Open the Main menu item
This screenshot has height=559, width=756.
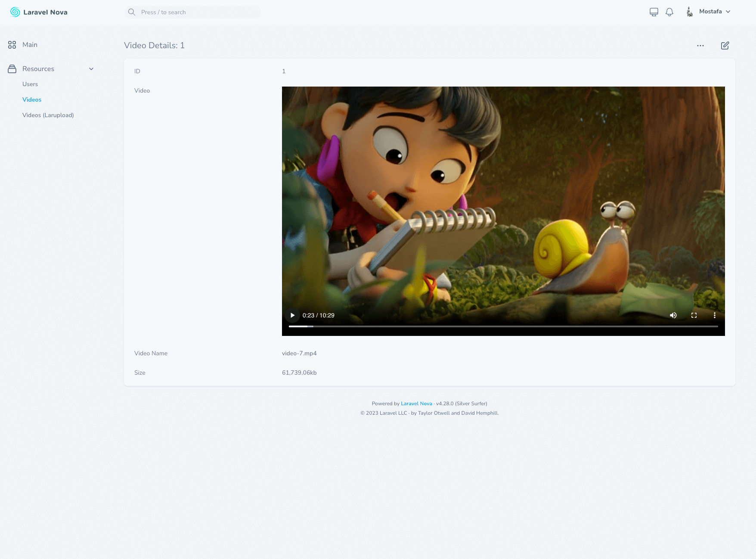[x=30, y=45]
